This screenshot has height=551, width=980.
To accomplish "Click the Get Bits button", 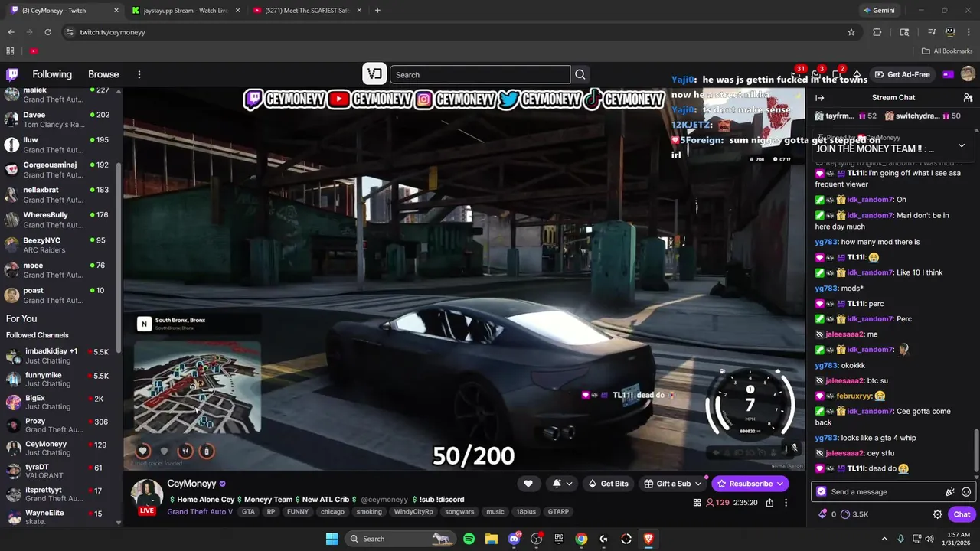I will (x=608, y=484).
